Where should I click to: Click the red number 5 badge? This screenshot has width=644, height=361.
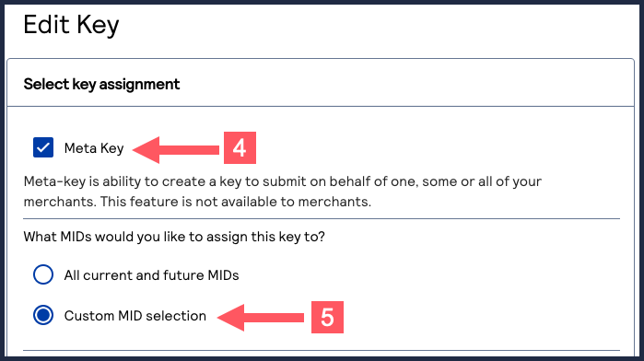pos(327,318)
